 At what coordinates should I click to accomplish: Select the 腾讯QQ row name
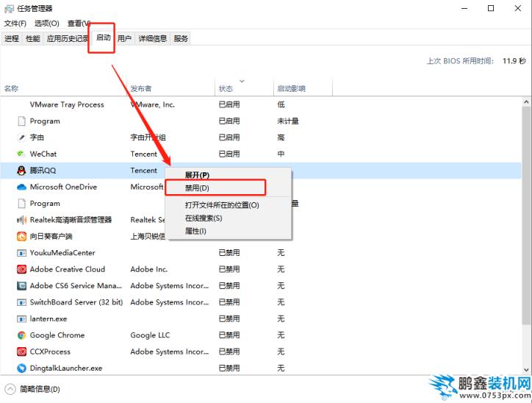[x=43, y=170]
